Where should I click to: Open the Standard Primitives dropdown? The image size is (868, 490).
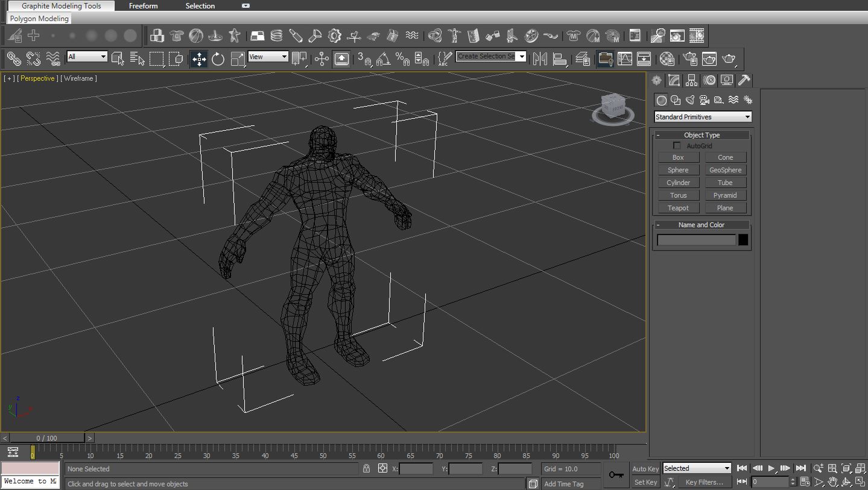(x=703, y=117)
